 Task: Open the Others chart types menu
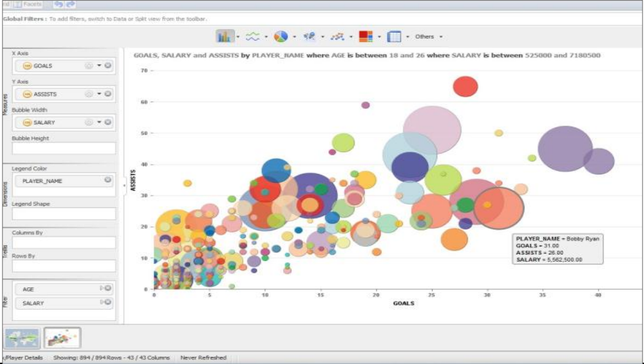click(x=429, y=37)
